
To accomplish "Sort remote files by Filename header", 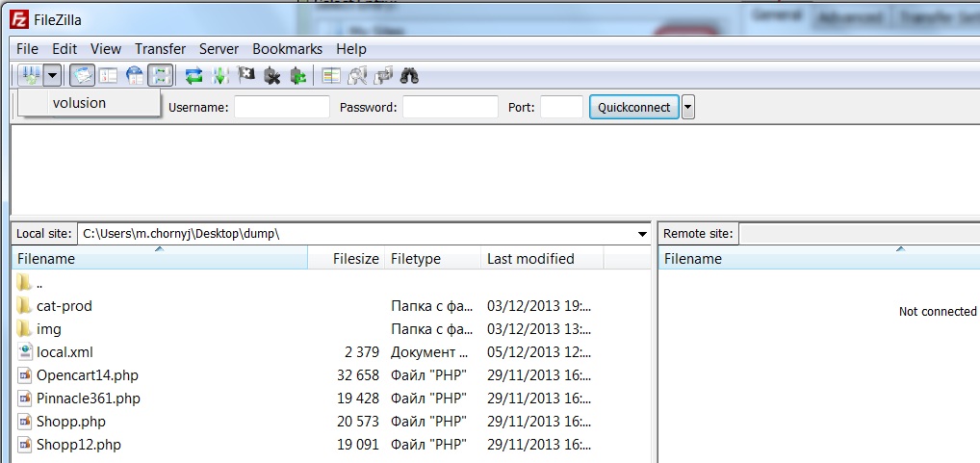I will [x=818, y=258].
